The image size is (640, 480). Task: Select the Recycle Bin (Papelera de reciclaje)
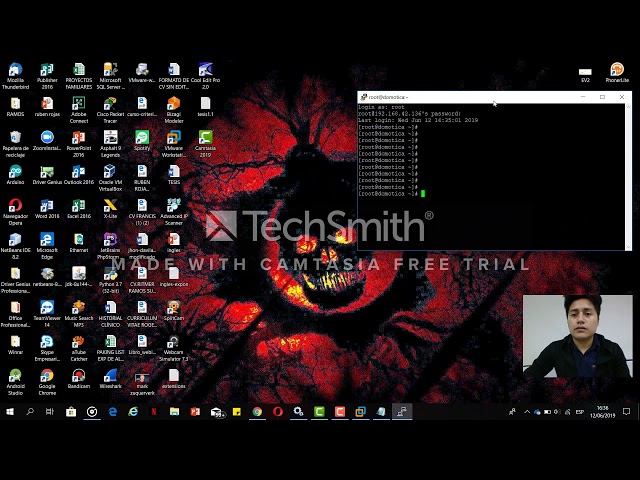15,144
